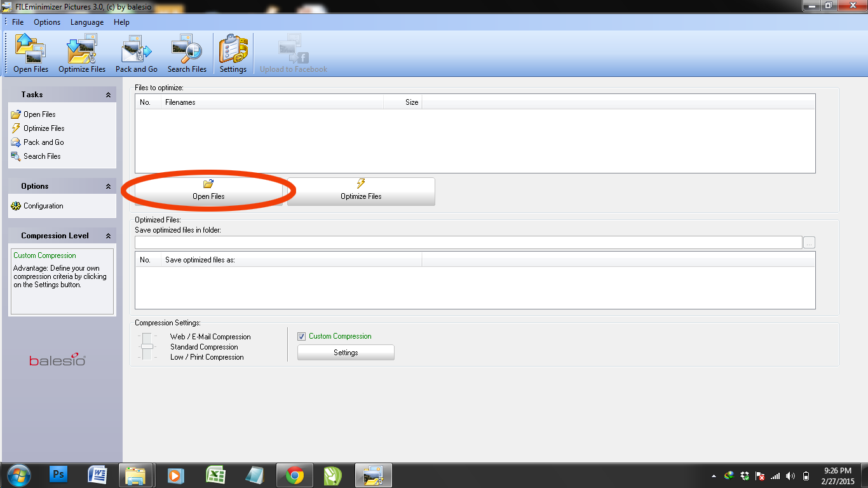The height and width of the screenshot is (488, 868).
Task: Click the save optimized files folder field
Action: 468,242
